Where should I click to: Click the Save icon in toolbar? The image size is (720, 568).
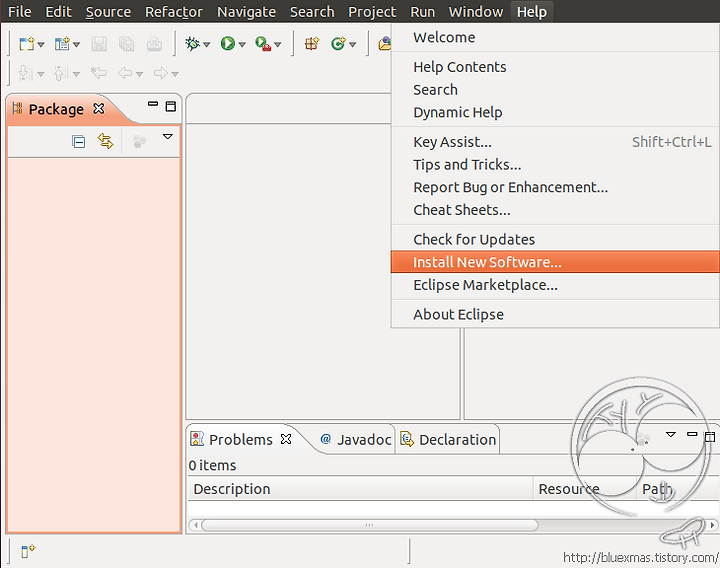click(99, 44)
